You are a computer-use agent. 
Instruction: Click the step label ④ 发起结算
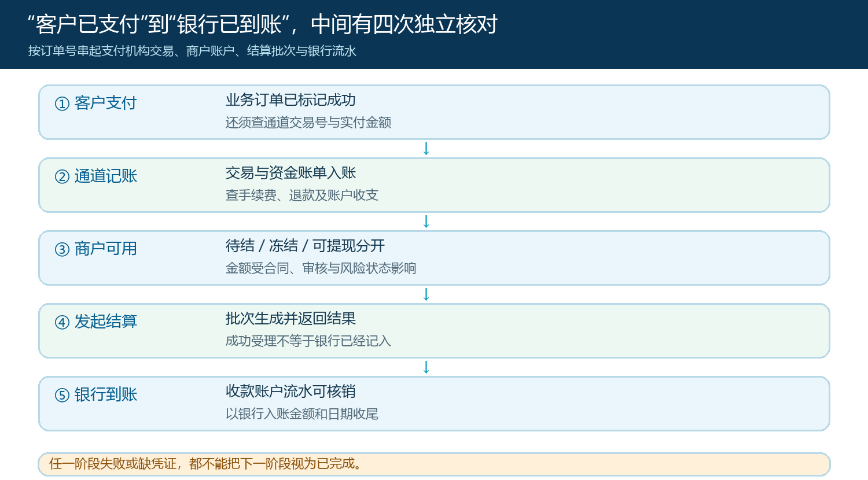(x=95, y=322)
